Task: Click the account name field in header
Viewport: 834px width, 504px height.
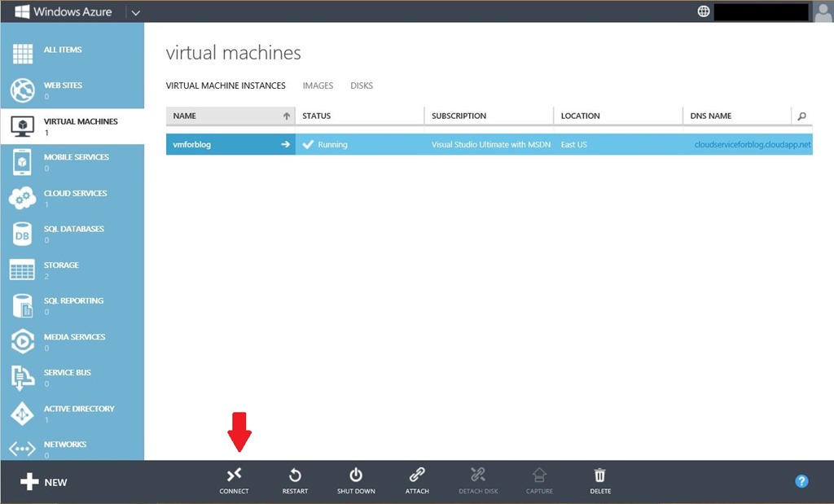Action: pos(762,11)
